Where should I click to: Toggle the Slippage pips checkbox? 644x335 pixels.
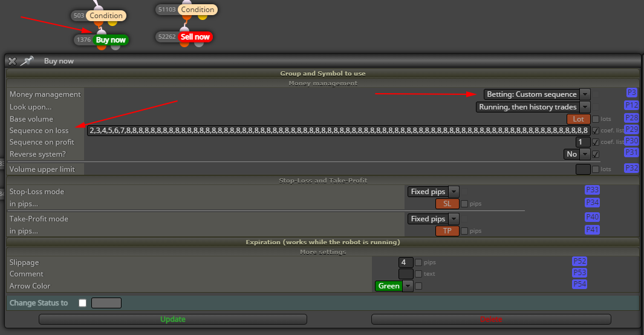(x=418, y=262)
